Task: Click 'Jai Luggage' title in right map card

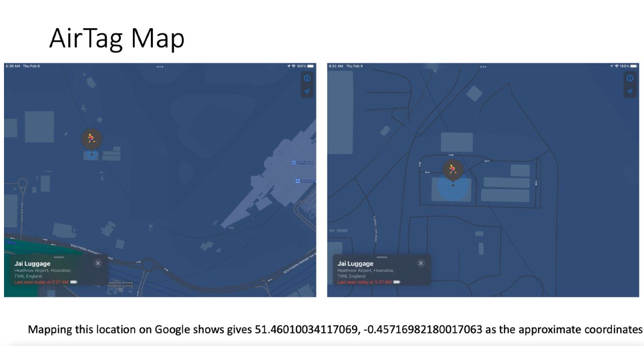Action: coord(355,263)
